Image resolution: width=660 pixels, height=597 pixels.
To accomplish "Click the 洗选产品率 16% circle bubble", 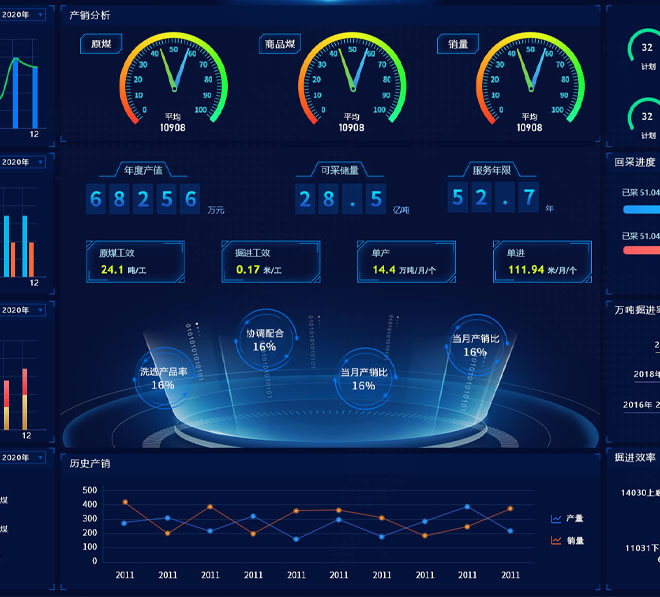I will pyautogui.click(x=163, y=379).
